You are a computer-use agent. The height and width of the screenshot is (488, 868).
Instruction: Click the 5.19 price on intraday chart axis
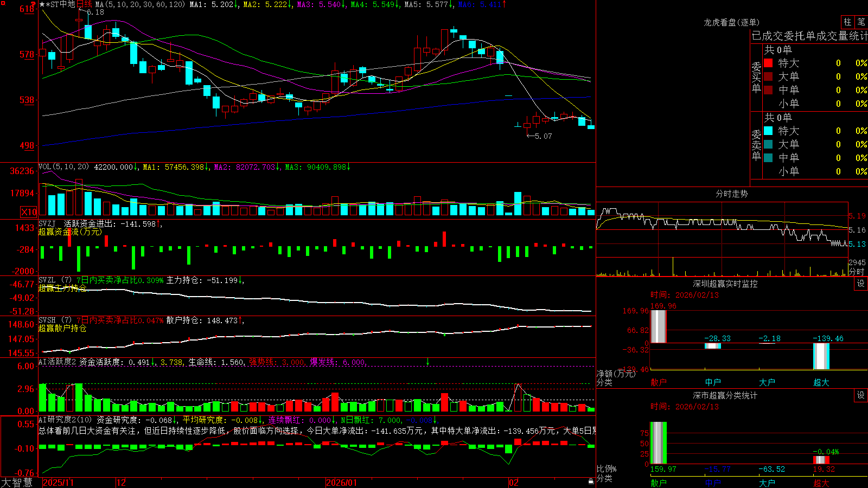tap(857, 216)
